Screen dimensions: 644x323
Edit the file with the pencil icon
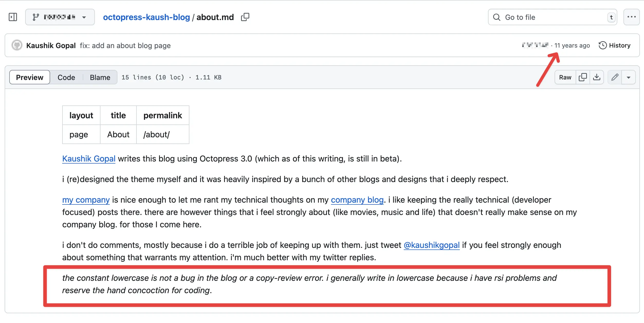pyautogui.click(x=615, y=77)
